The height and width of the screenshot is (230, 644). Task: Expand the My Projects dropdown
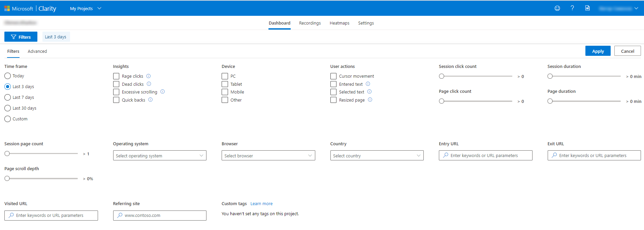click(86, 8)
